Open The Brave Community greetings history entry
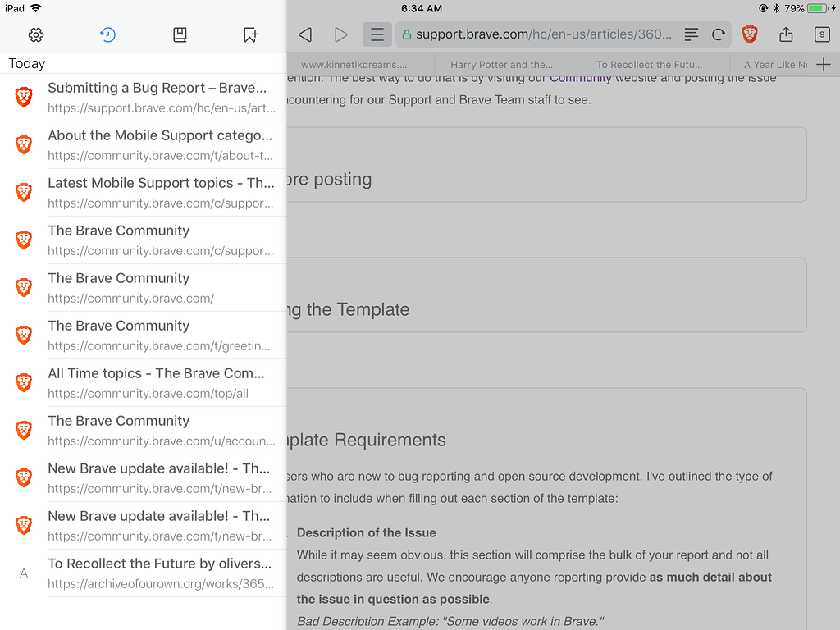The image size is (840, 630). coord(144,336)
